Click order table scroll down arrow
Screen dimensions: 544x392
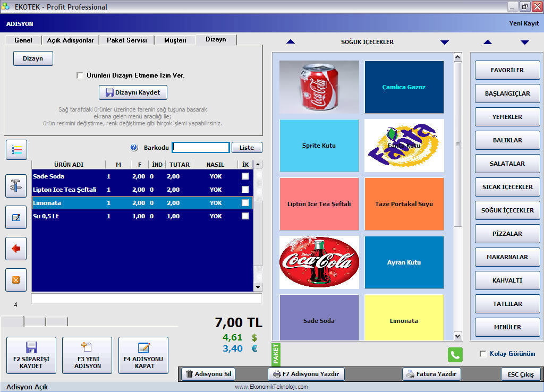coord(258,287)
